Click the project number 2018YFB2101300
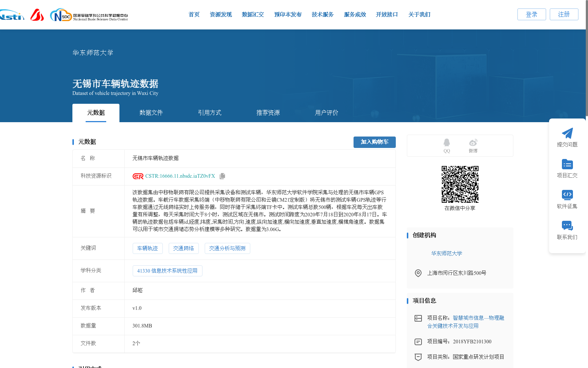588x368 pixels. point(472,342)
